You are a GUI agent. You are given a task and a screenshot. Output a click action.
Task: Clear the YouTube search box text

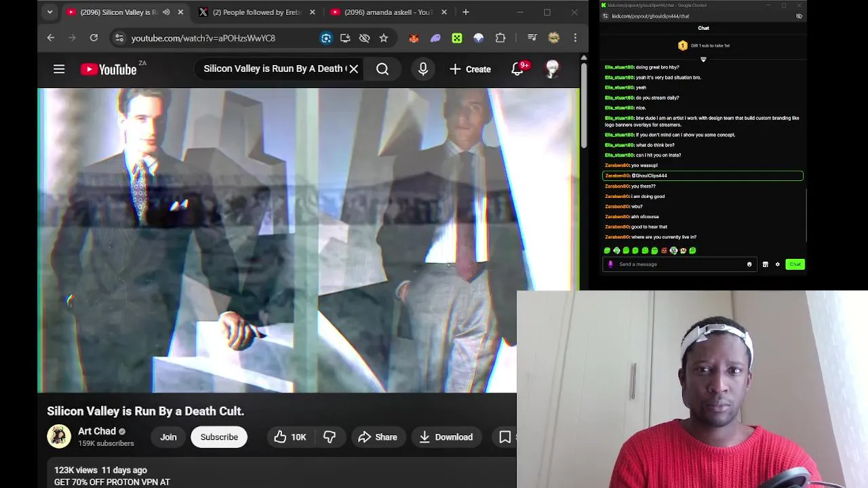(353, 69)
